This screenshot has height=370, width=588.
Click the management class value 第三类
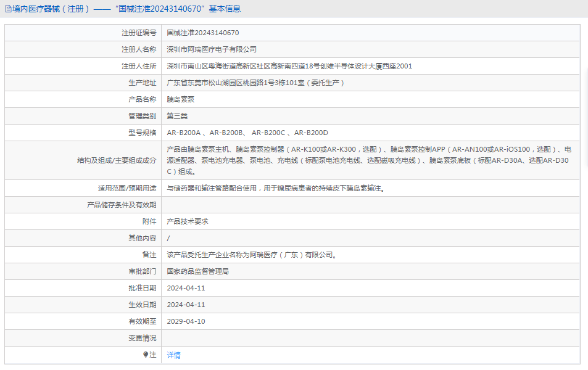[x=177, y=116]
